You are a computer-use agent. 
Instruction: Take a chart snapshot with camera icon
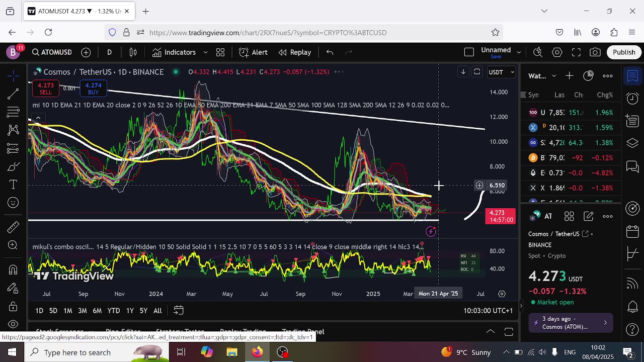(x=595, y=52)
